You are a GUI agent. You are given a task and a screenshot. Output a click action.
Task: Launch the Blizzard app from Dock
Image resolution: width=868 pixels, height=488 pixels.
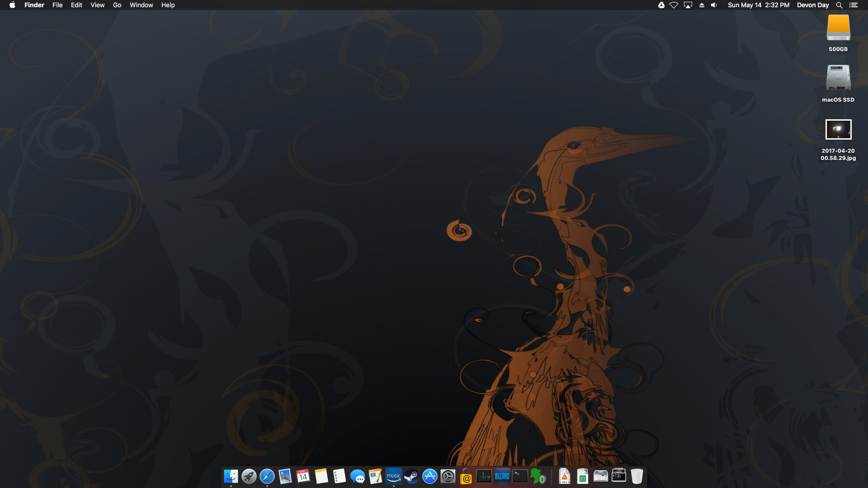click(x=502, y=476)
